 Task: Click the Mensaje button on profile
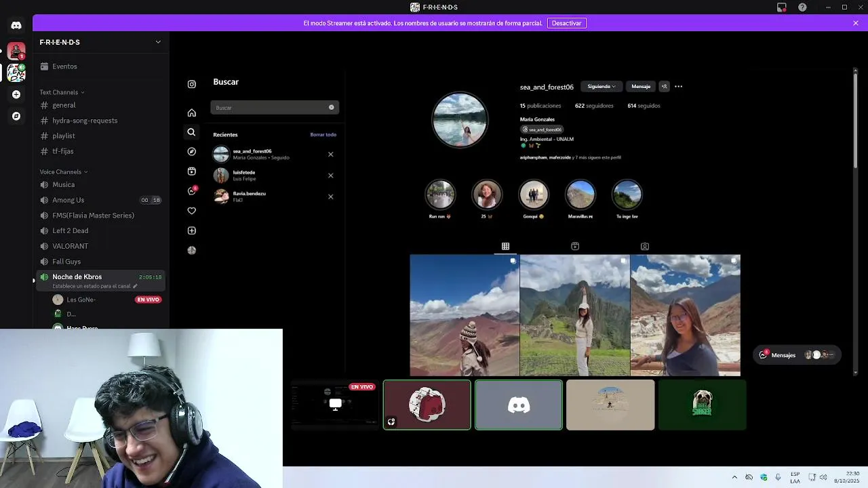point(641,86)
